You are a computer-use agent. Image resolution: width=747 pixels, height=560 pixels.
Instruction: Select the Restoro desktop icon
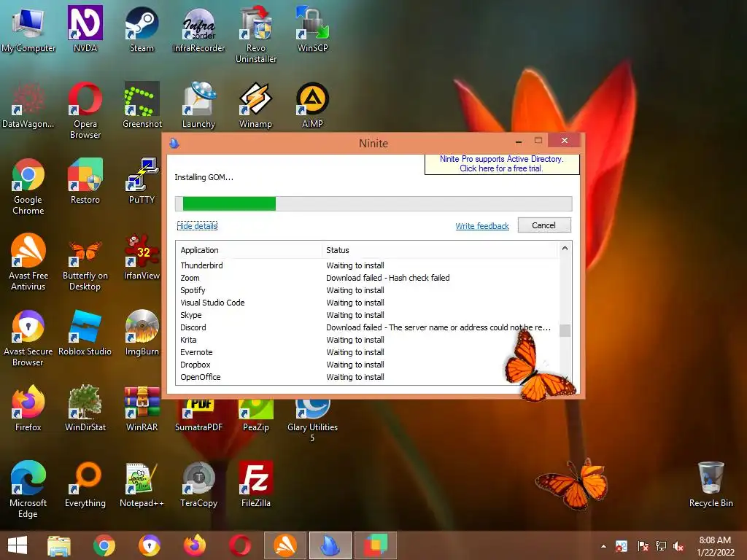pyautogui.click(x=85, y=181)
